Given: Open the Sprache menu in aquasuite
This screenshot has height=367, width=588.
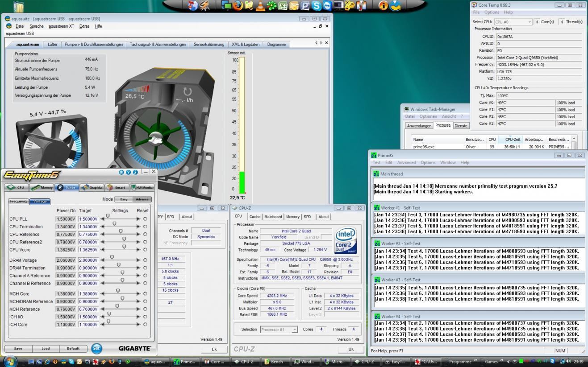Looking at the screenshot, I should (x=37, y=26).
